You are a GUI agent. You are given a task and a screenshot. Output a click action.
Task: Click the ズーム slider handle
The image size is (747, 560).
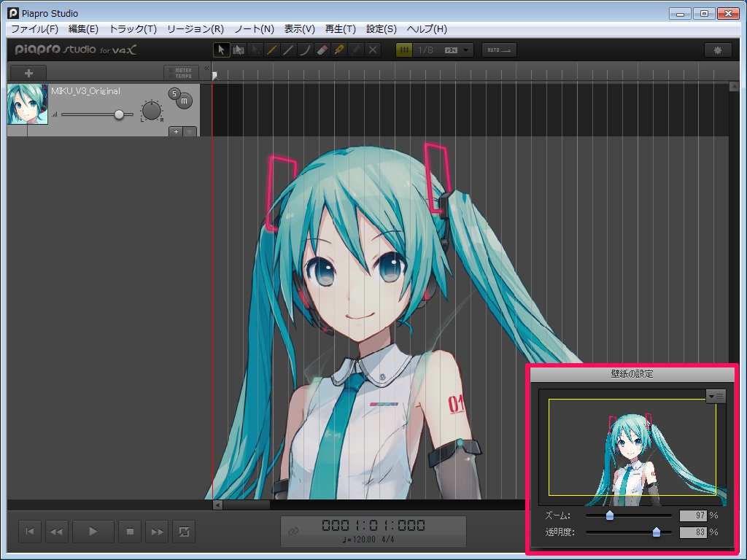pos(609,516)
